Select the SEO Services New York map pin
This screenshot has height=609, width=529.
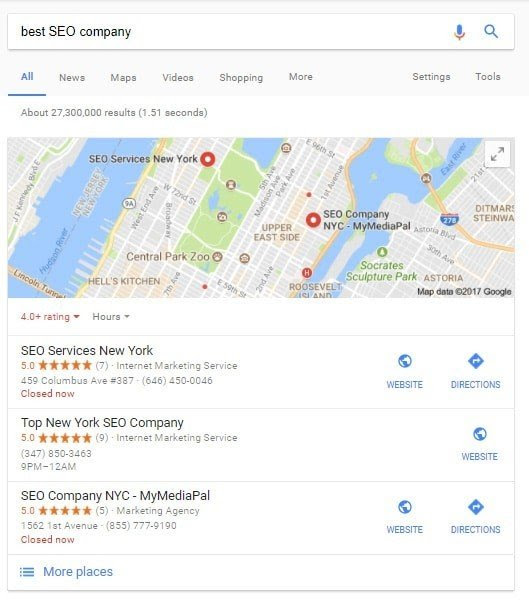(x=208, y=159)
